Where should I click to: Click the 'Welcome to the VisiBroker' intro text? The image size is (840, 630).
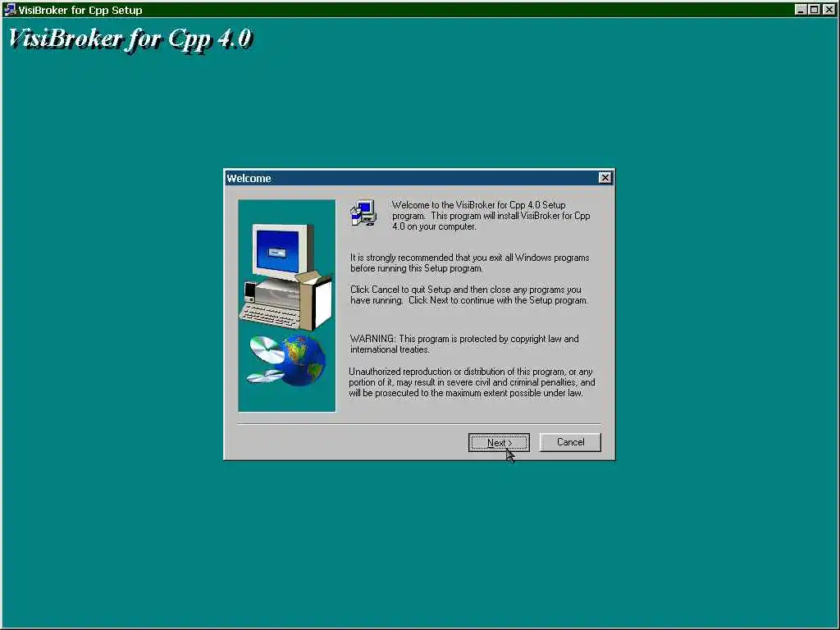(491, 216)
